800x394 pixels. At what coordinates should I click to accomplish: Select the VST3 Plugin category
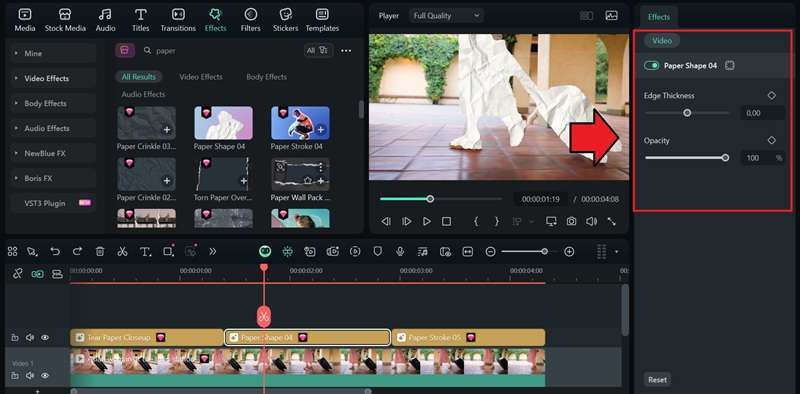click(x=53, y=203)
